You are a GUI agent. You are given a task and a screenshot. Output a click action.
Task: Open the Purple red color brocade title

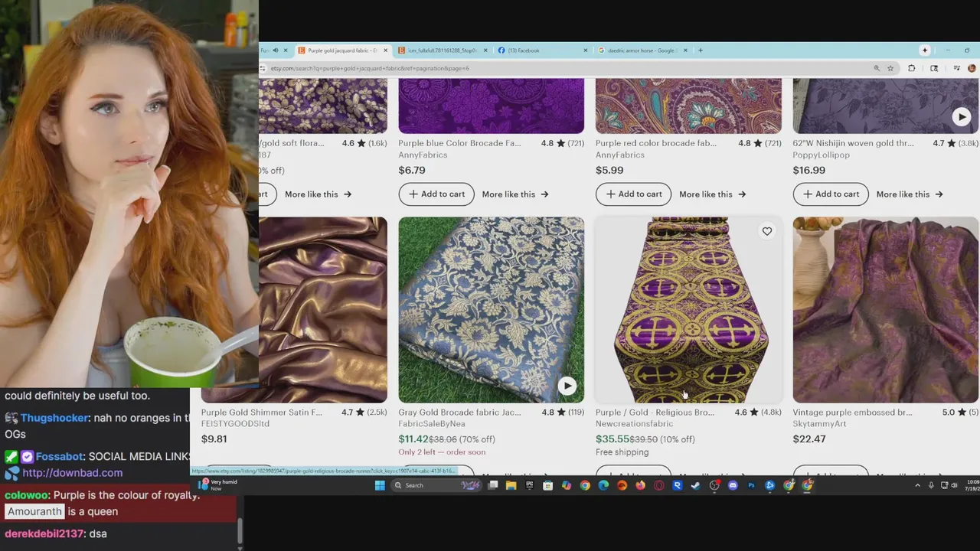[656, 143]
